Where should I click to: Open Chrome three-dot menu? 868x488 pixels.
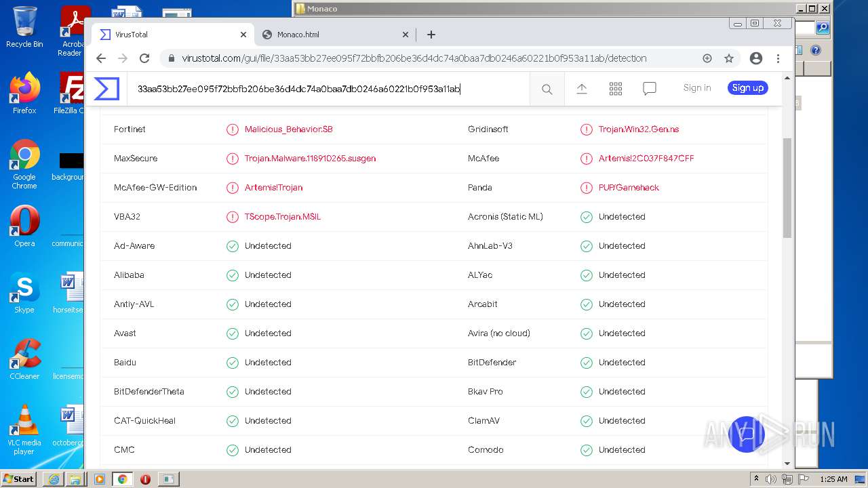(x=778, y=58)
